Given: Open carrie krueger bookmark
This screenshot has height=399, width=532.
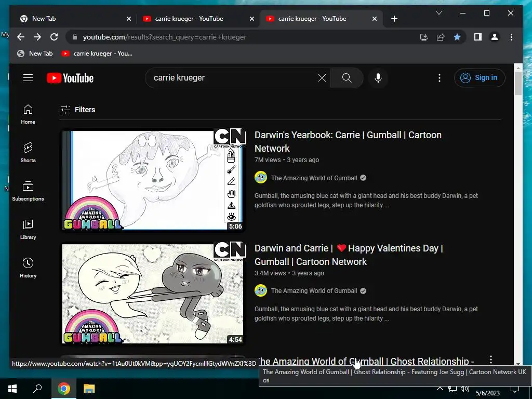Looking at the screenshot, I should pyautogui.click(x=97, y=54).
